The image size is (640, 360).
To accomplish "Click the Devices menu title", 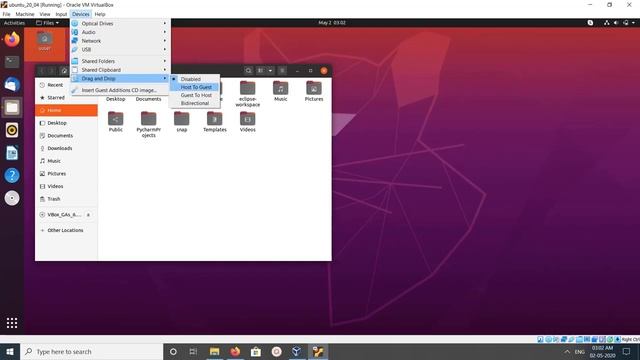I will [x=80, y=14].
